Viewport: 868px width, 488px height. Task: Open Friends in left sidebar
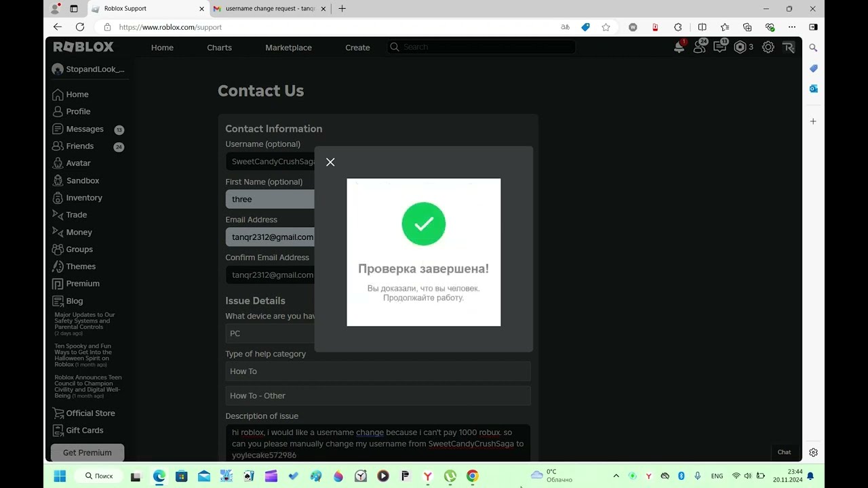pyautogui.click(x=73, y=146)
